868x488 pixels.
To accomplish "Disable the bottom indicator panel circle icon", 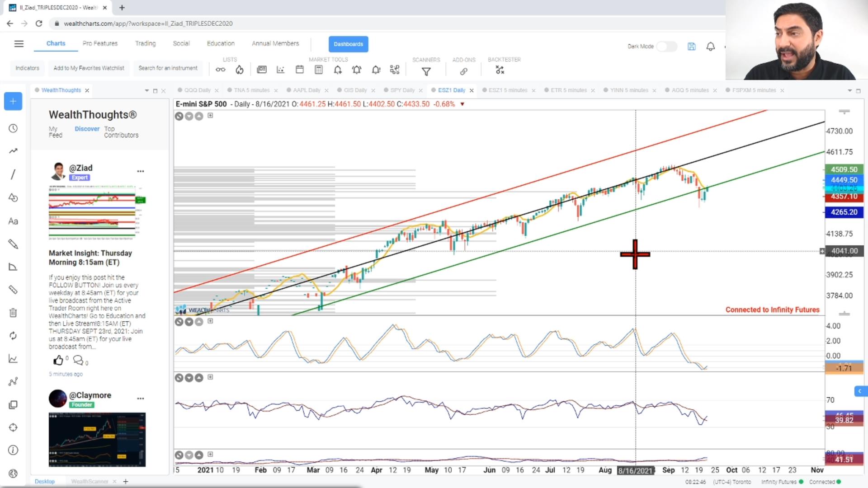I will pyautogui.click(x=179, y=455).
